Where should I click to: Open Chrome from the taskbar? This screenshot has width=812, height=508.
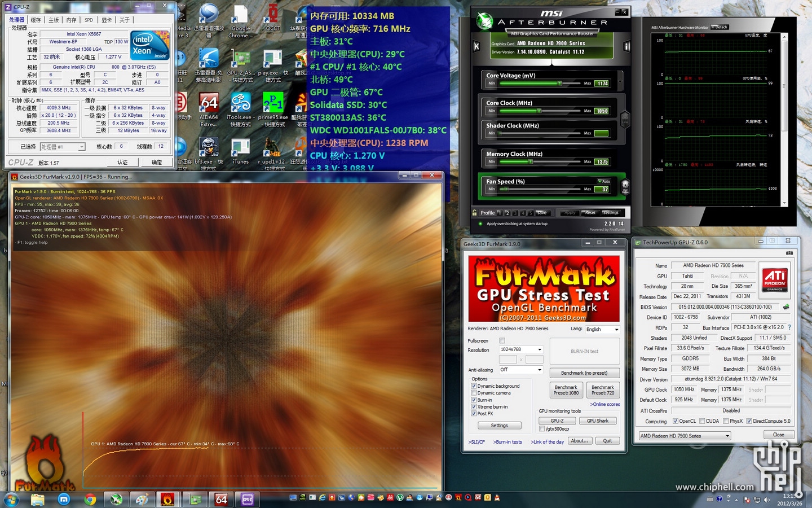tap(90, 499)
